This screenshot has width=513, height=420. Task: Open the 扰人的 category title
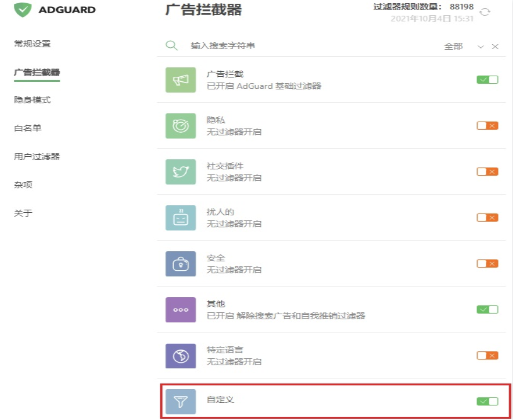220,212
